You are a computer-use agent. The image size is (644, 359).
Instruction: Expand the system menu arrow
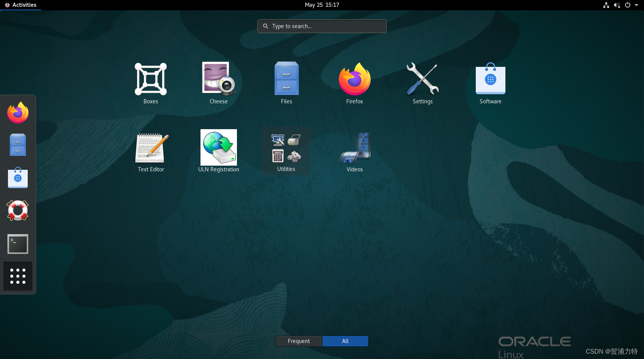pyautogui.click(x=636, y=5)
